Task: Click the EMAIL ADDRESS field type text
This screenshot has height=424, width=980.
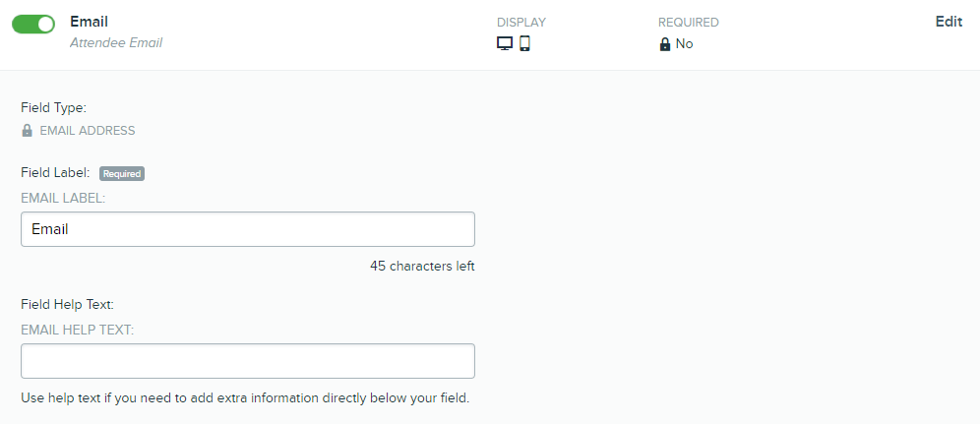Action: [x=88, y=131]
